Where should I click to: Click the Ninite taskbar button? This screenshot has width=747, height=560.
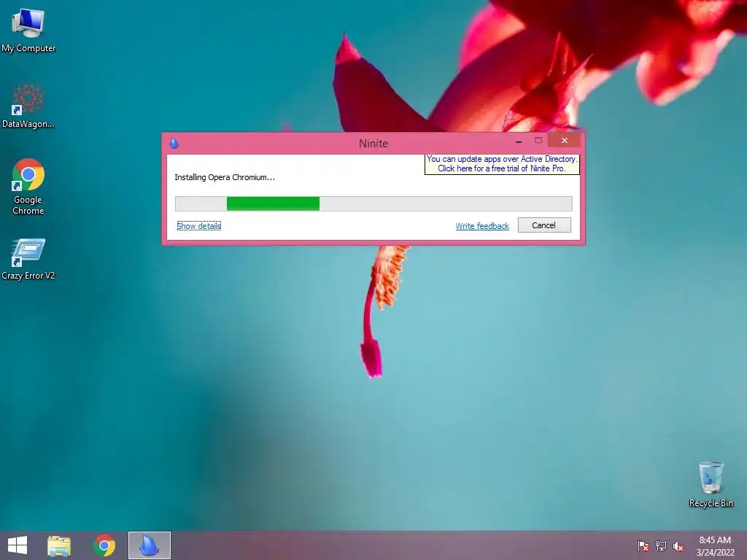tap(149, 545)
